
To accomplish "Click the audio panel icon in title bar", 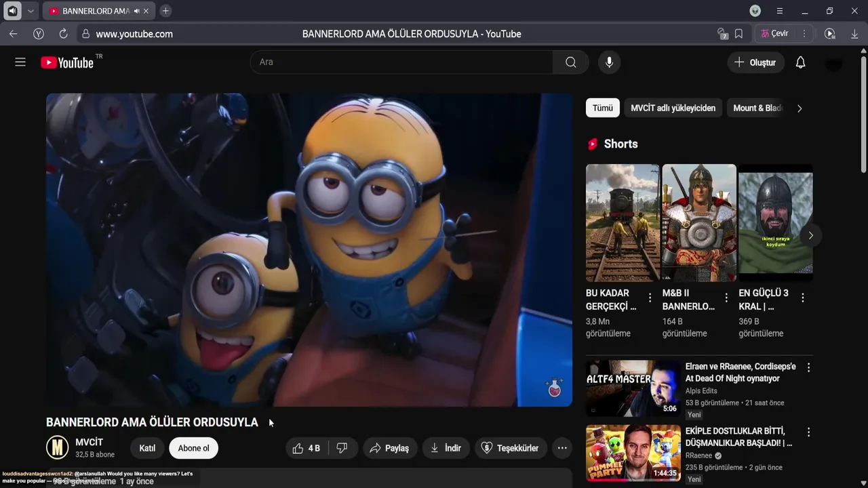I will (12, 12).
